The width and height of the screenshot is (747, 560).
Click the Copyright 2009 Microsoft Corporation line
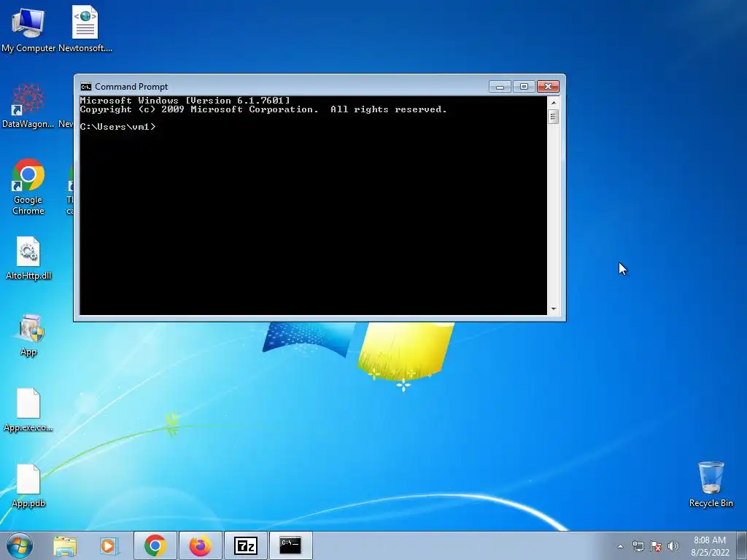tap(263, 109)
